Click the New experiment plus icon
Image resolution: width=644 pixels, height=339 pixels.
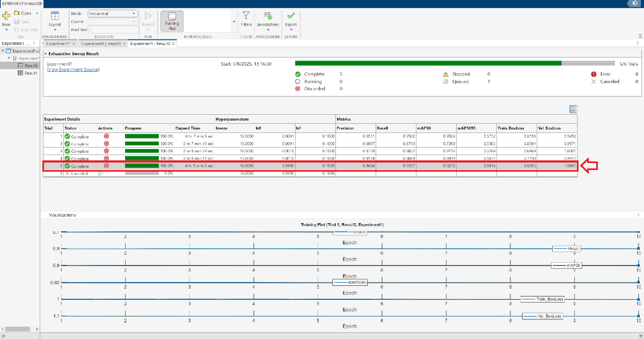[x=6, y=16]
